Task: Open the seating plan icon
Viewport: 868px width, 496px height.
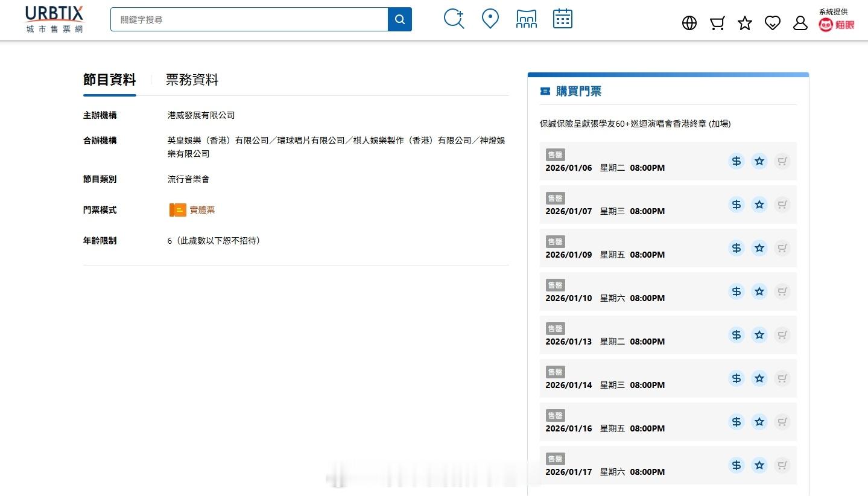Action: pyautogui.click(x=527, y=19)
